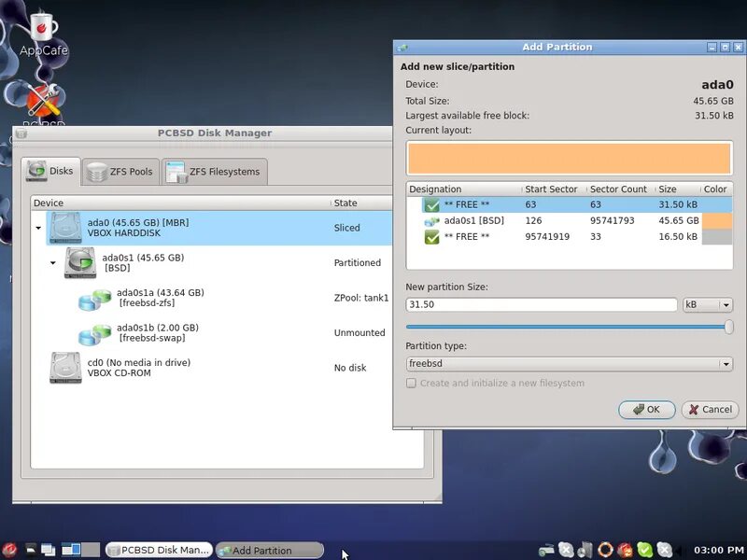This screenshot has height=560, width=747.
Task: Toggle 'Create and initialize a new filesystem' checkbox
Action: click(411, 383)
